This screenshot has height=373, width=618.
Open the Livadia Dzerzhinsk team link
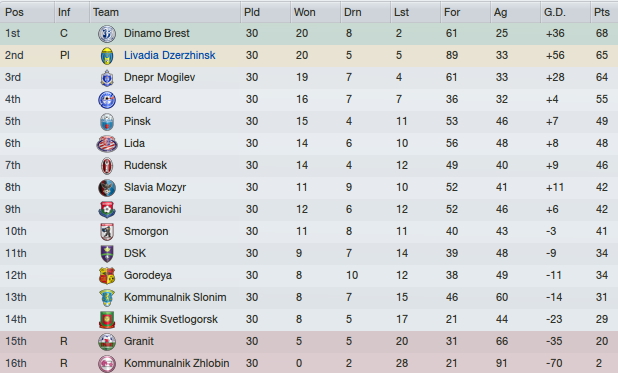[169, 55]
